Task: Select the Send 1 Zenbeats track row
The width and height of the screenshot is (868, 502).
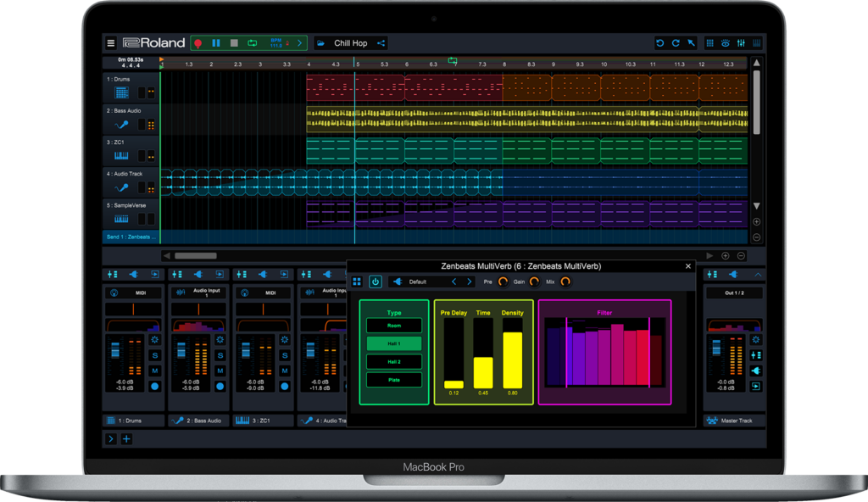Action: pyautogui.click(x=131, y=237)
